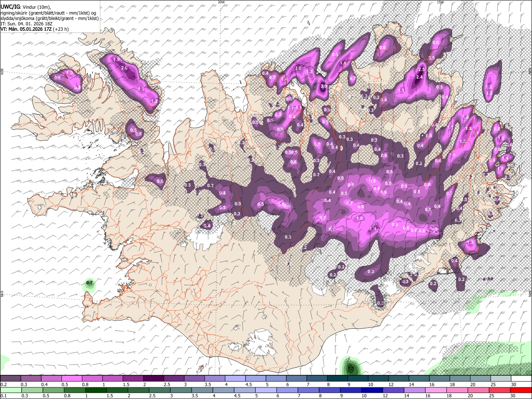Click the dark purple upper legend swatch between 2 and 2.5

click(x=153, y=379)
